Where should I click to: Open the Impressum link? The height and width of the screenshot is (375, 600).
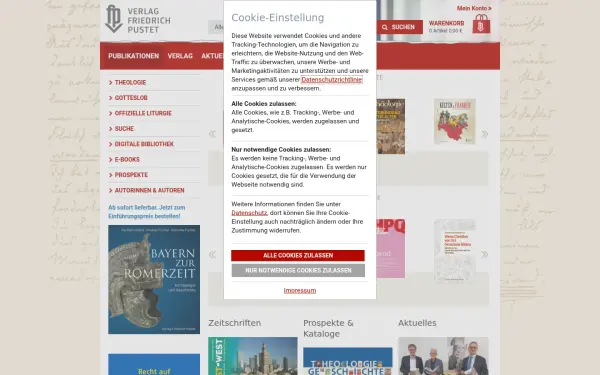click(x=300, y=290)
